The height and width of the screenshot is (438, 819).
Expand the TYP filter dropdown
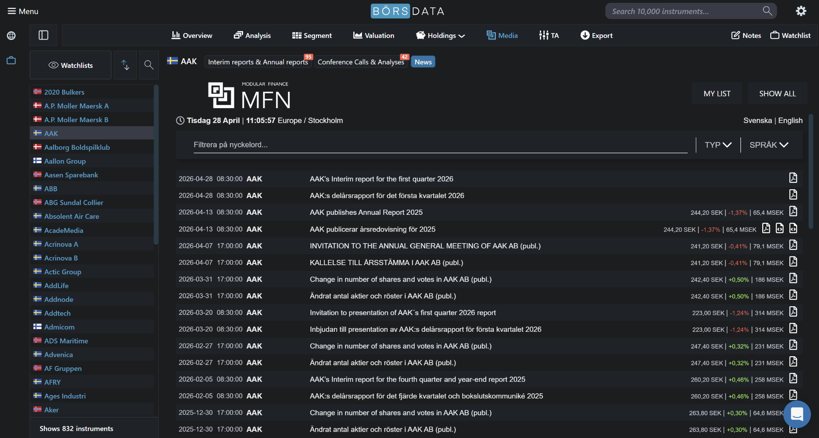(x=718, y=145)
